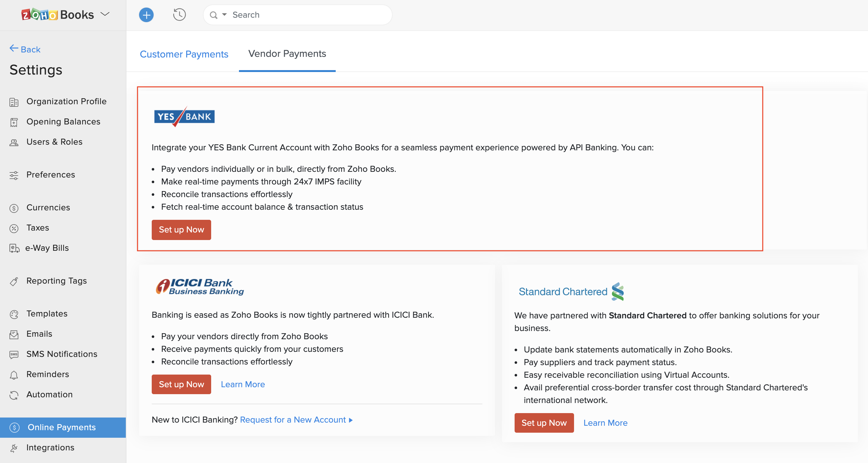
Task: Expand the Preferences sidebar item
Action: tap(51, 174)
